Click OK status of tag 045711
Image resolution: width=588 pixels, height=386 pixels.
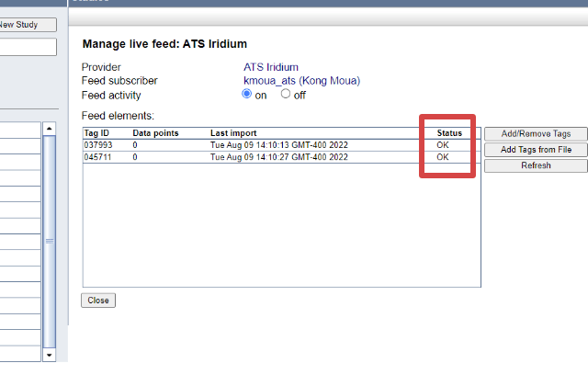[443, 157]
